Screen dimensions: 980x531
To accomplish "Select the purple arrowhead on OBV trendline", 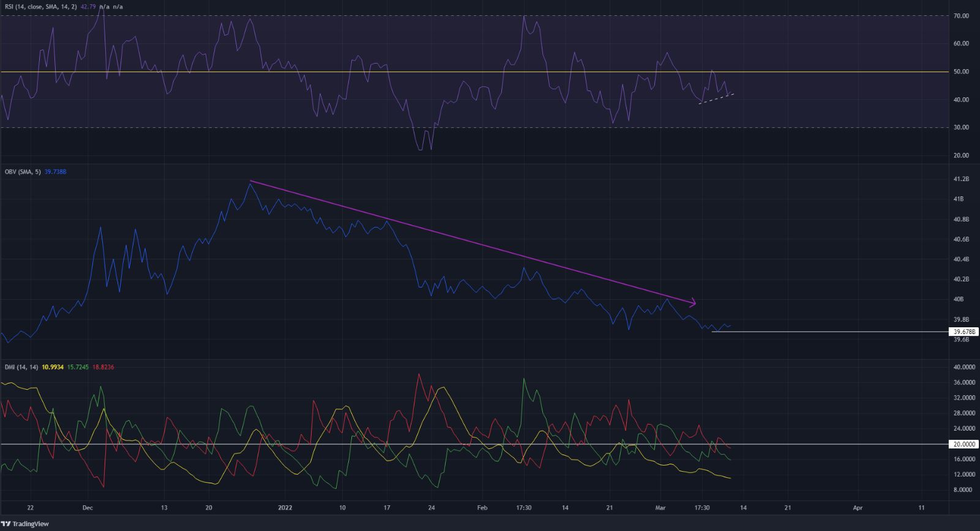I will [x=692, y=302].
